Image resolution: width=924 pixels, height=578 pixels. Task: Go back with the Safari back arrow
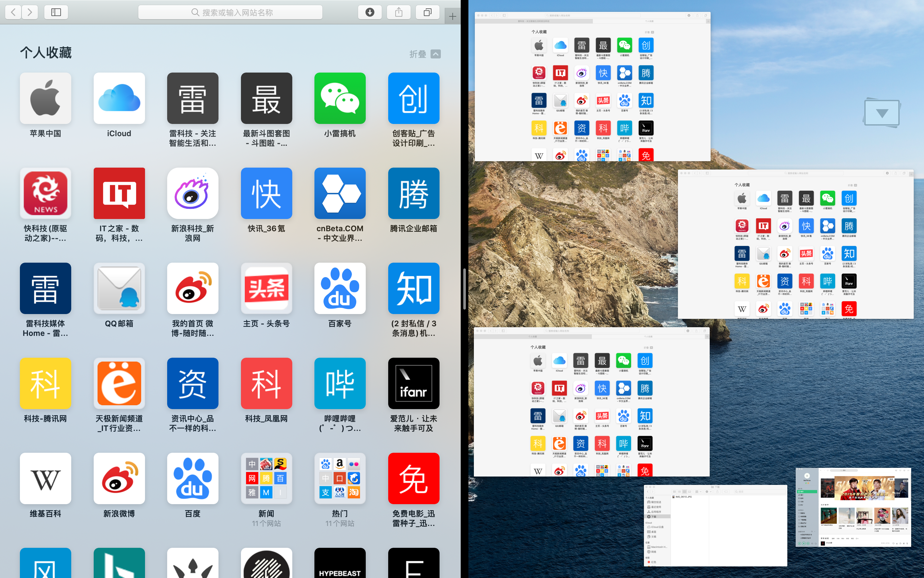[13, 12]
